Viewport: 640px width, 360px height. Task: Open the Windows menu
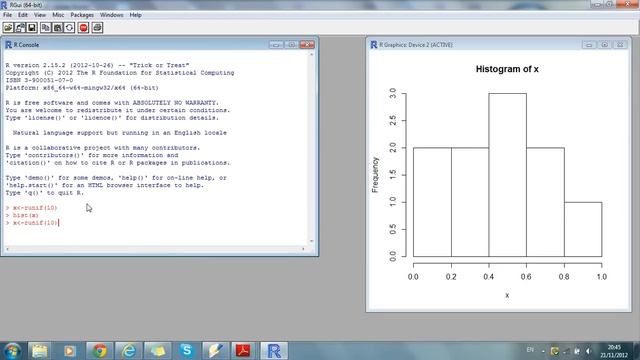point(111,15)
